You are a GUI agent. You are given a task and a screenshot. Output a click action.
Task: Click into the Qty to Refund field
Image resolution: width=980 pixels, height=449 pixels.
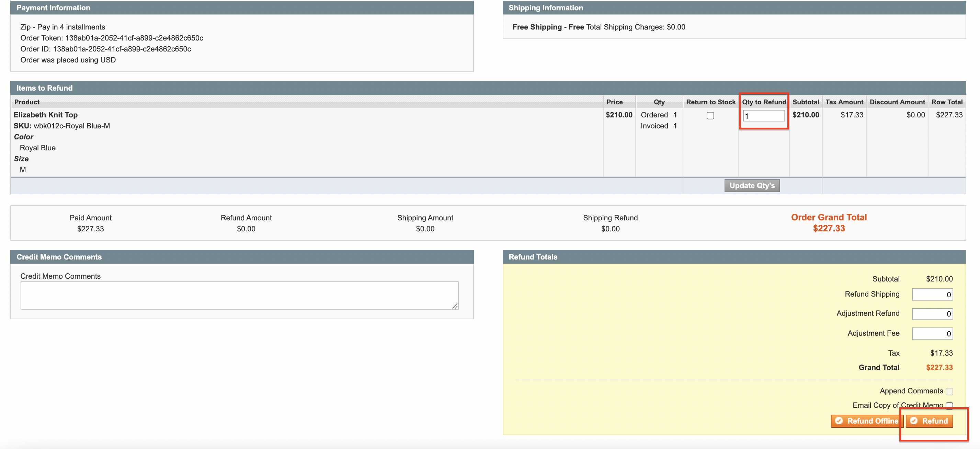point(764,116)
